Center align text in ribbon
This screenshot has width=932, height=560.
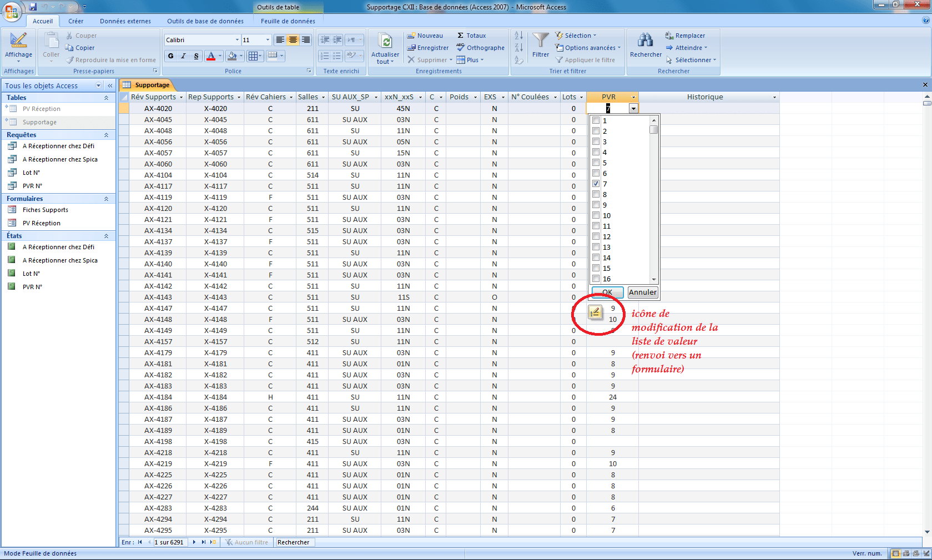click(x=293, y=40)
